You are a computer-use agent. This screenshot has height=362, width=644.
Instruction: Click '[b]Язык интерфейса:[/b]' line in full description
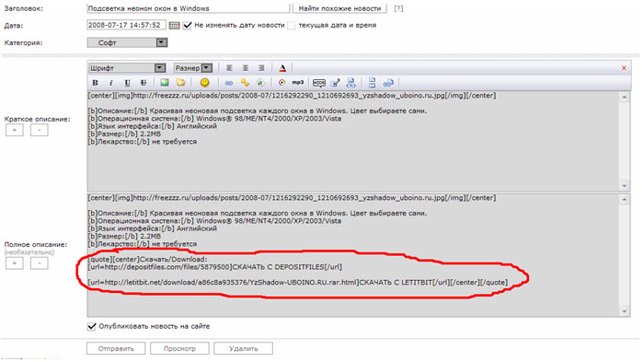pos(153,228)
